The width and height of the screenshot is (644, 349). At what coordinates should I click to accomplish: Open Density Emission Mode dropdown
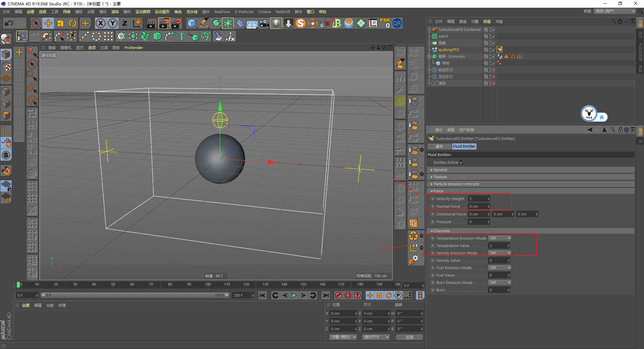[x=500, y=253]
